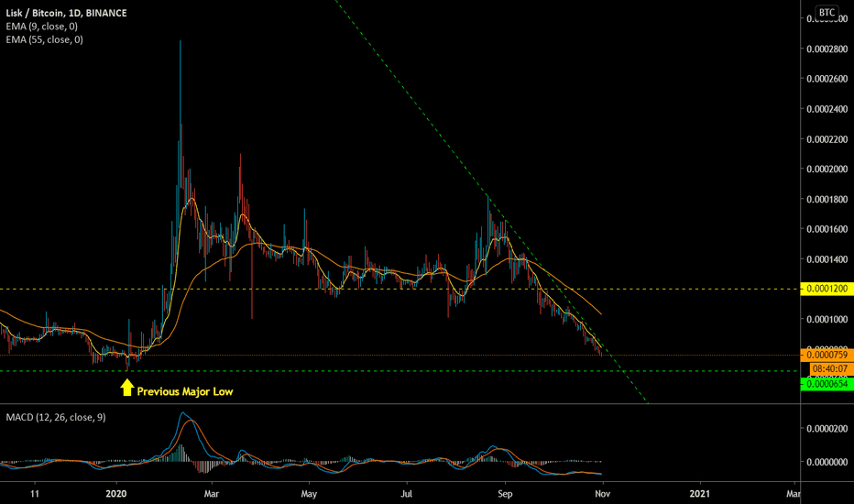Click the 0.0001400 price axis label

(x=827, y=259)
